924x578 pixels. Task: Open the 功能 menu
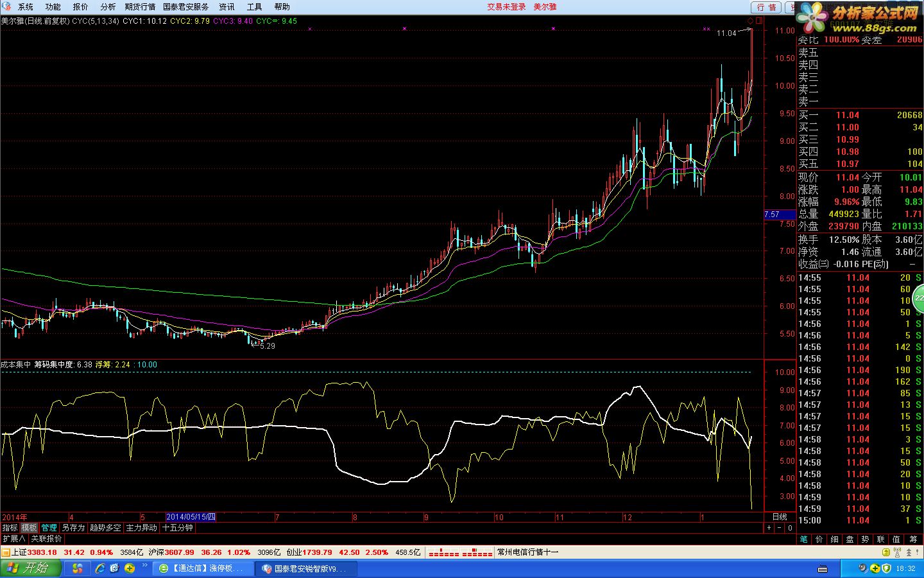pos(53,6)
